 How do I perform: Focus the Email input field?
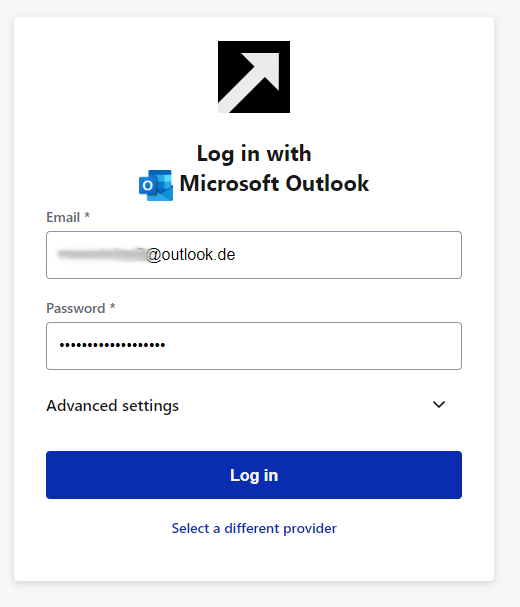coord(254,255)
